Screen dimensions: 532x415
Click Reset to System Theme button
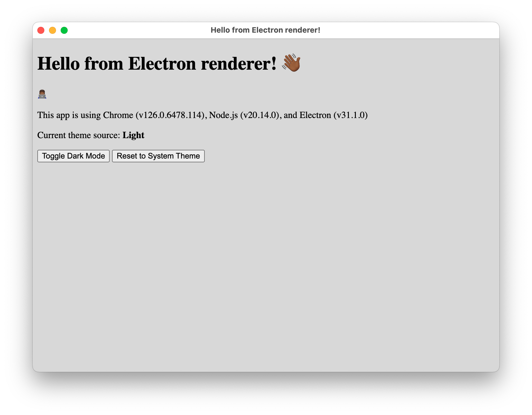158,156
